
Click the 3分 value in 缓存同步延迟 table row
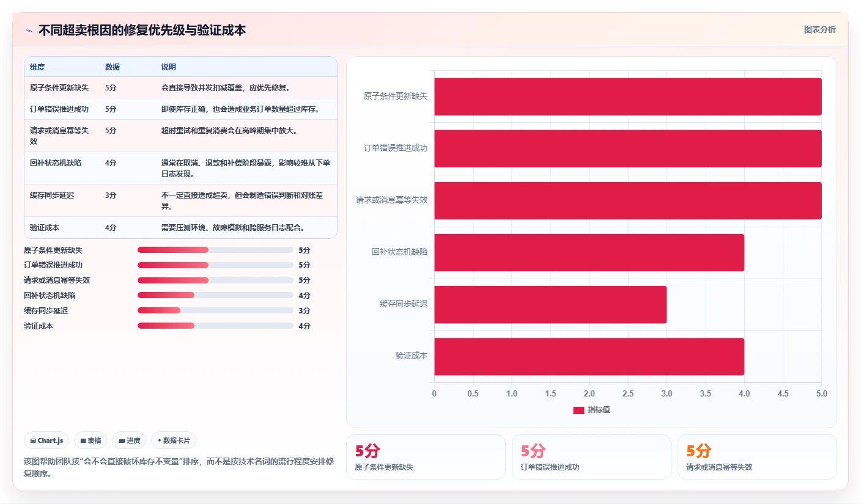click(111, 195)
